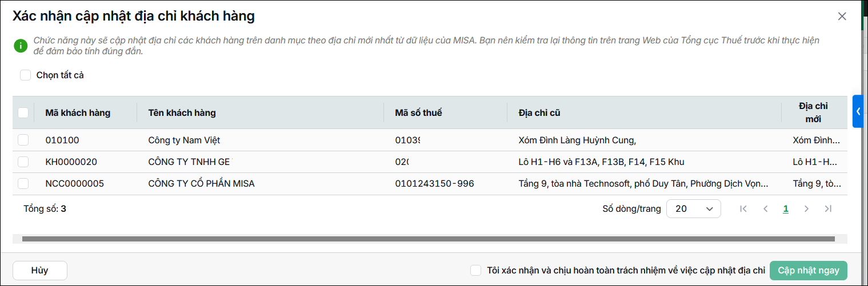The height and width of the screenshot is (286, 868).
Task: Click the Cập nhật ngay button
Action: (809, 271)
